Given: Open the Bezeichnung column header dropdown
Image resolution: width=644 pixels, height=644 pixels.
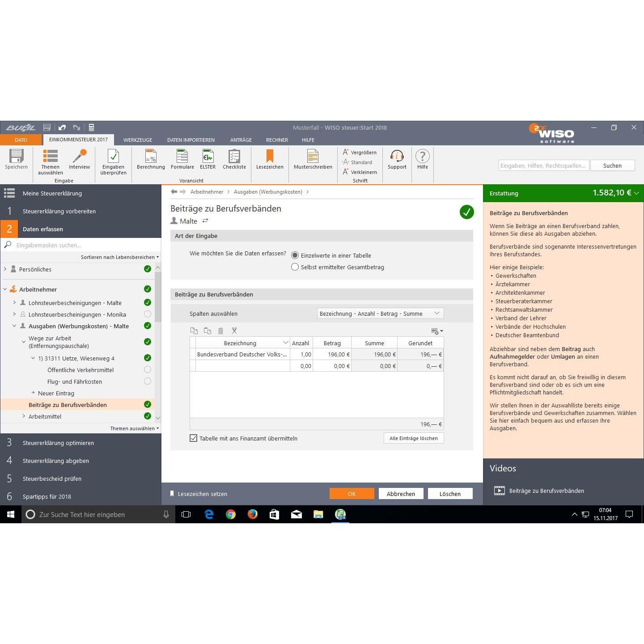Looking at the screenshot, I should pyautogui.click(x=285, y=343).
